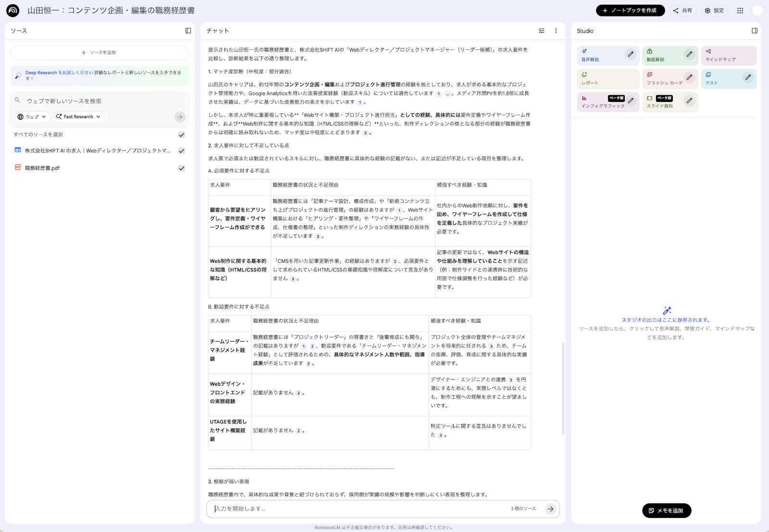Click the chat message input field
This screenshot has width=769, height=532.
tap(336, 509)
